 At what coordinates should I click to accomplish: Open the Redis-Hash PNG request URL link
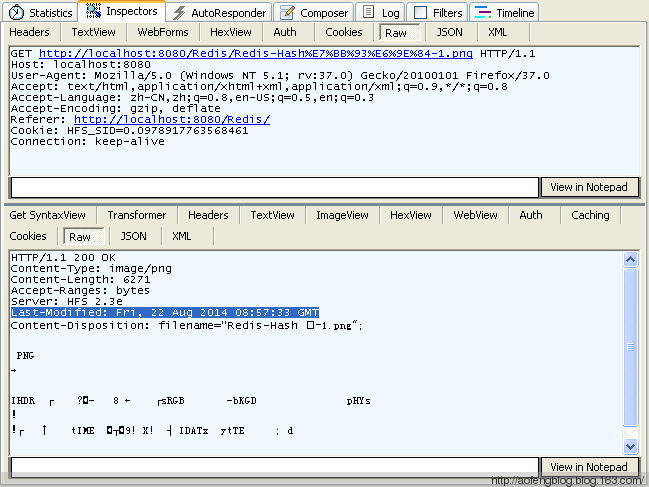click(257, 53)
